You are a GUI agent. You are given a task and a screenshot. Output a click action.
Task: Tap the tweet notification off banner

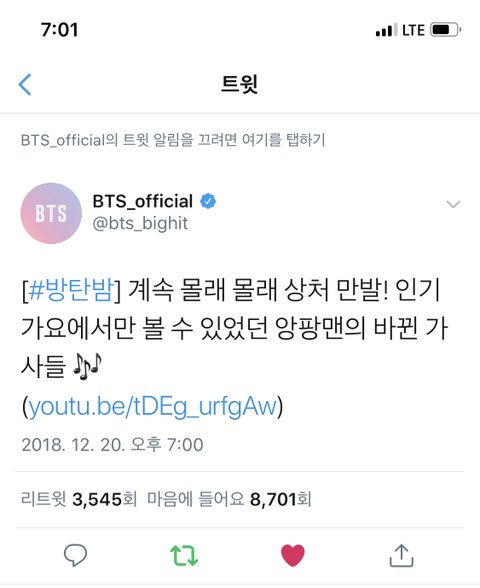coord(173,140)
